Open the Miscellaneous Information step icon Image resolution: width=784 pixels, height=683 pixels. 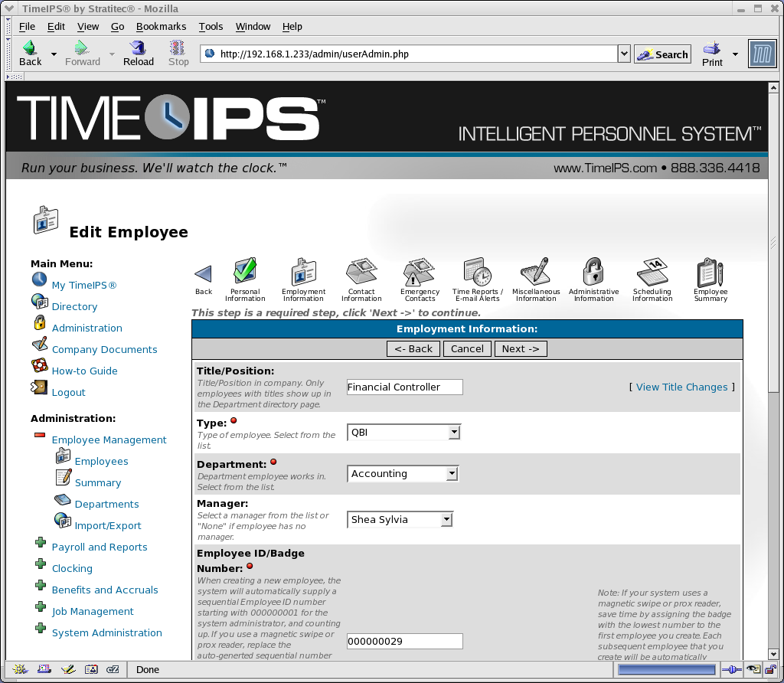coord(535,270)
